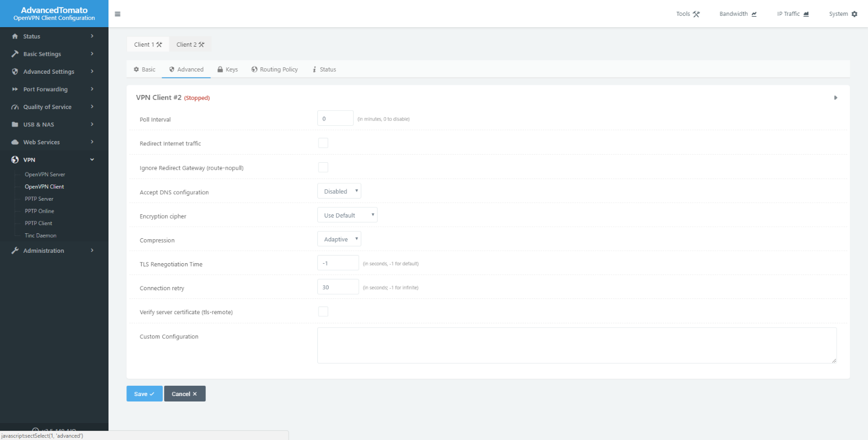The image size is (868, 440).
Task: Check Verify server certificate (tls-remote)
Action: point(323,311)
